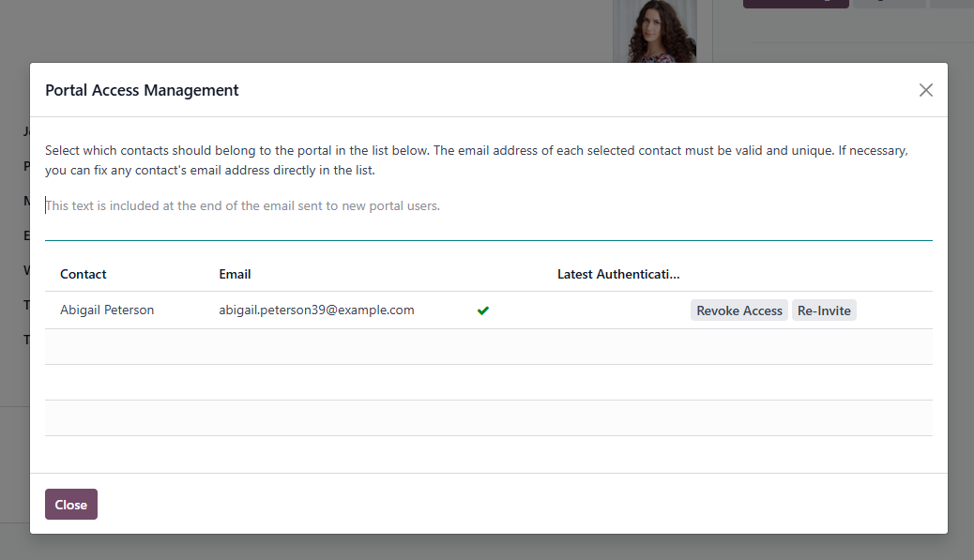
Task: Click the grey button beside the purple one
Action: point(890,4)
